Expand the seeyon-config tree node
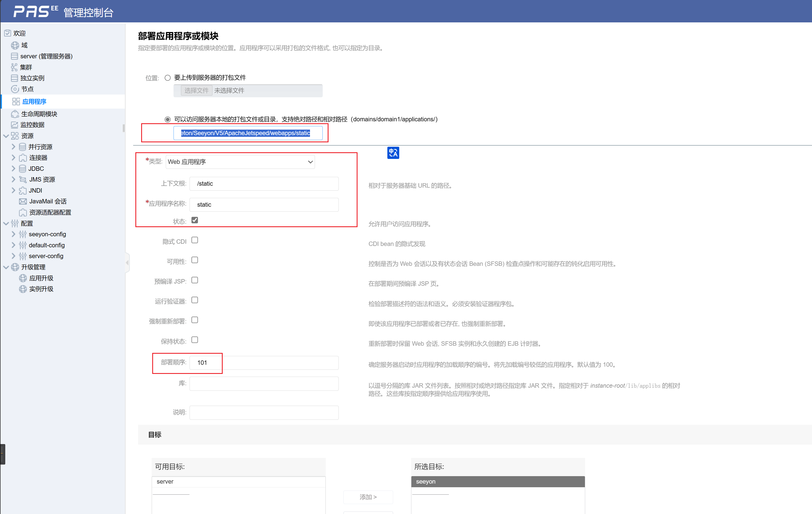812x514 pixels. tap(14, 234)
